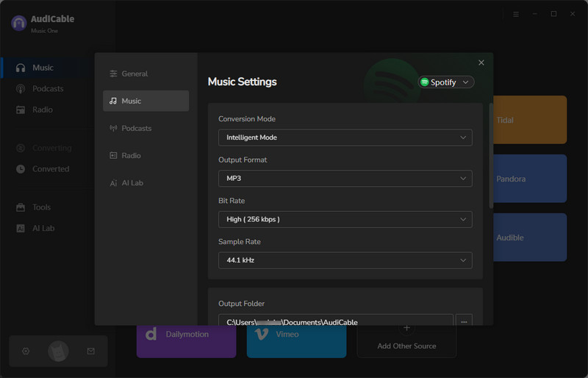Open Converted history in main sidebar
Viewport: 588px width, 378px height.
[x=46, y=169]
